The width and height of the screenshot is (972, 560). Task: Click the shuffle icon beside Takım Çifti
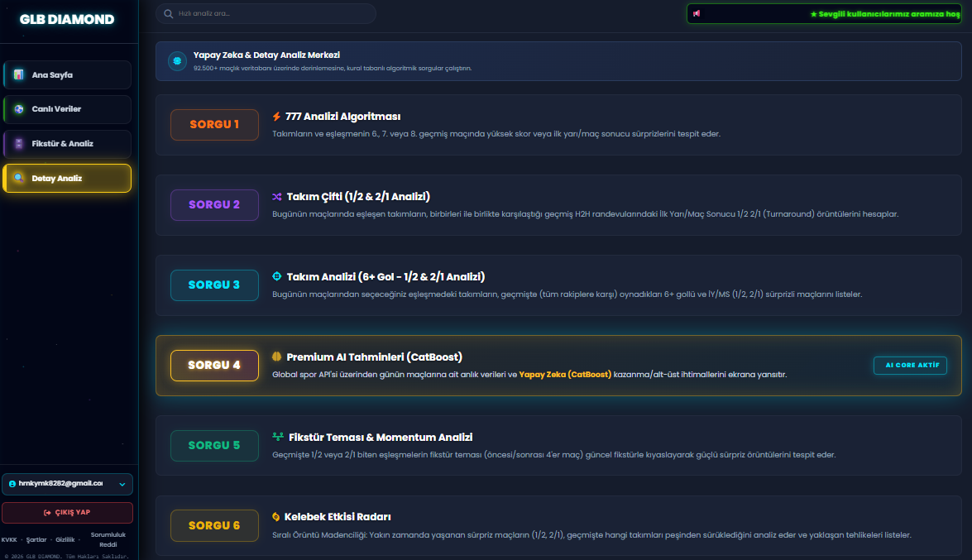[x=277, y=197]
